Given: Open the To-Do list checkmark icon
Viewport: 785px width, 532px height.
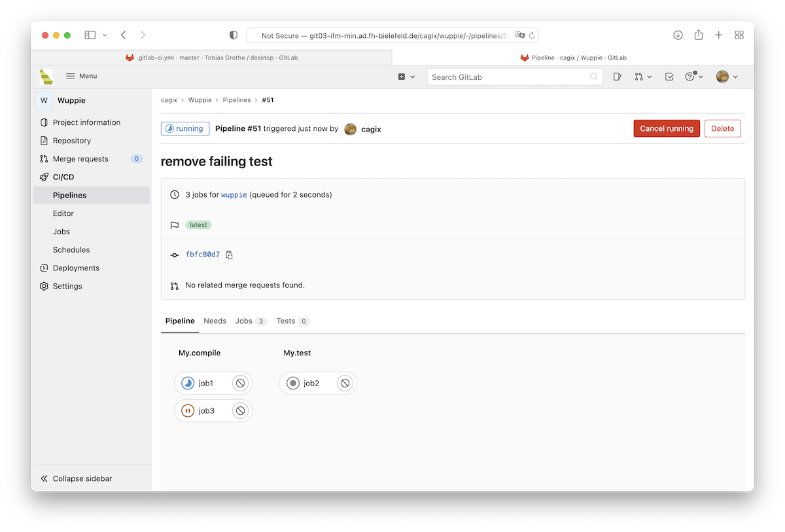Looking at the screenshot, I should pos(669,77).
